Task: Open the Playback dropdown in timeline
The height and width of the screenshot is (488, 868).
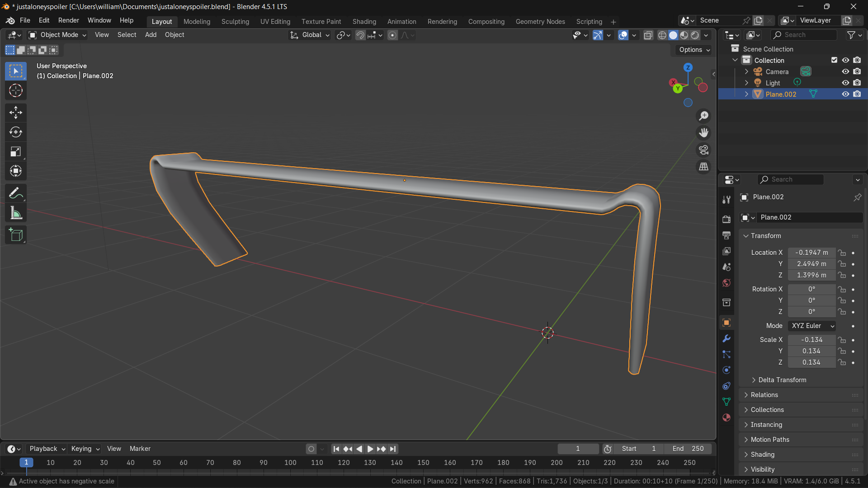Action: [x=47, y=449]
